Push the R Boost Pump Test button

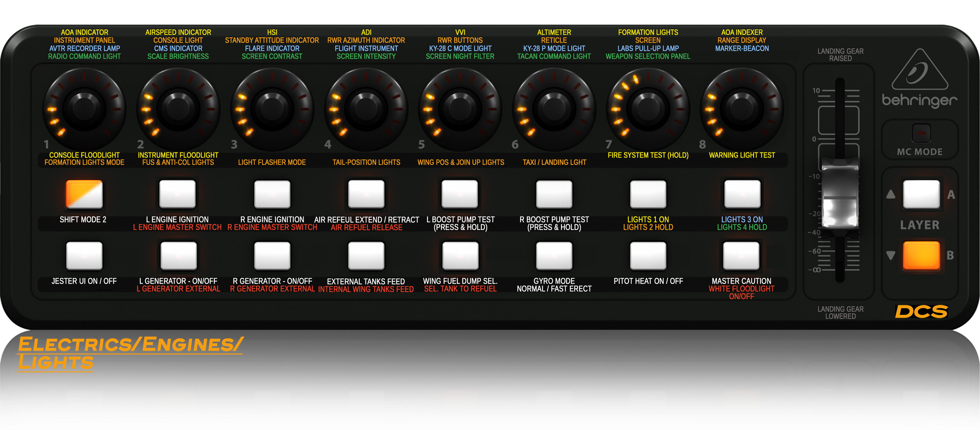click(x=554, y=194)
